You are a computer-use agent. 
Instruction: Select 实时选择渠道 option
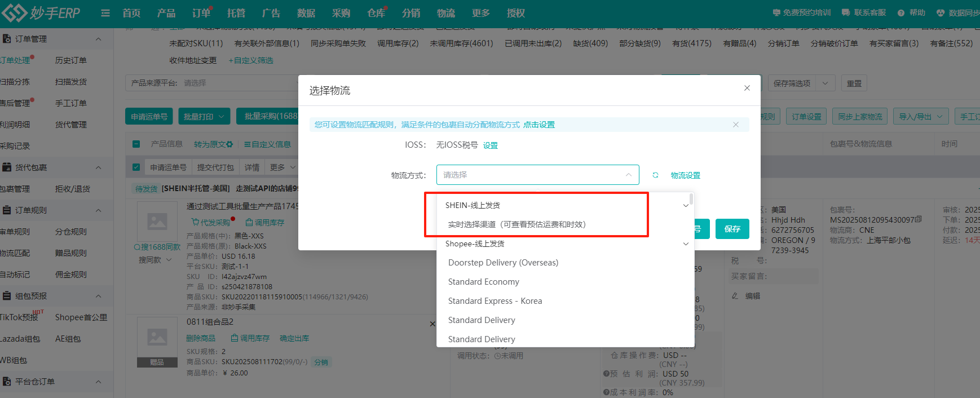click(x=565, y=225)
